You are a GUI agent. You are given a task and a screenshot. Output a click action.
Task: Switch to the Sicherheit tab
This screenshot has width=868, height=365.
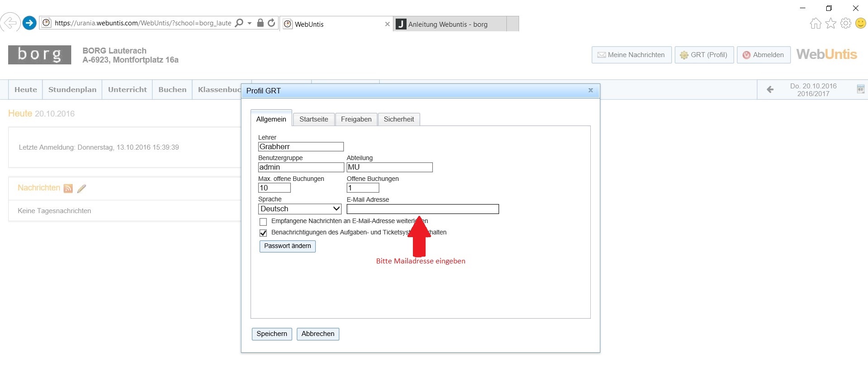pyautogui.click(x=399, y=119)
